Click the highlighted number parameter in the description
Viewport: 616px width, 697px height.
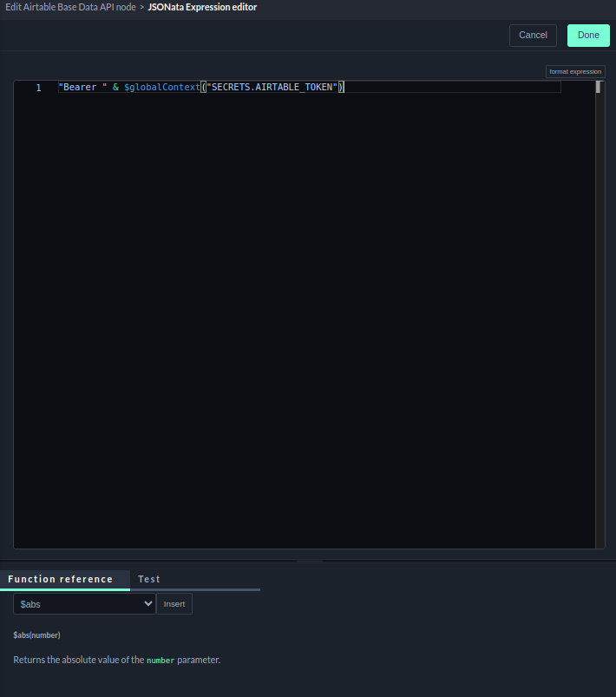point(161,661)
